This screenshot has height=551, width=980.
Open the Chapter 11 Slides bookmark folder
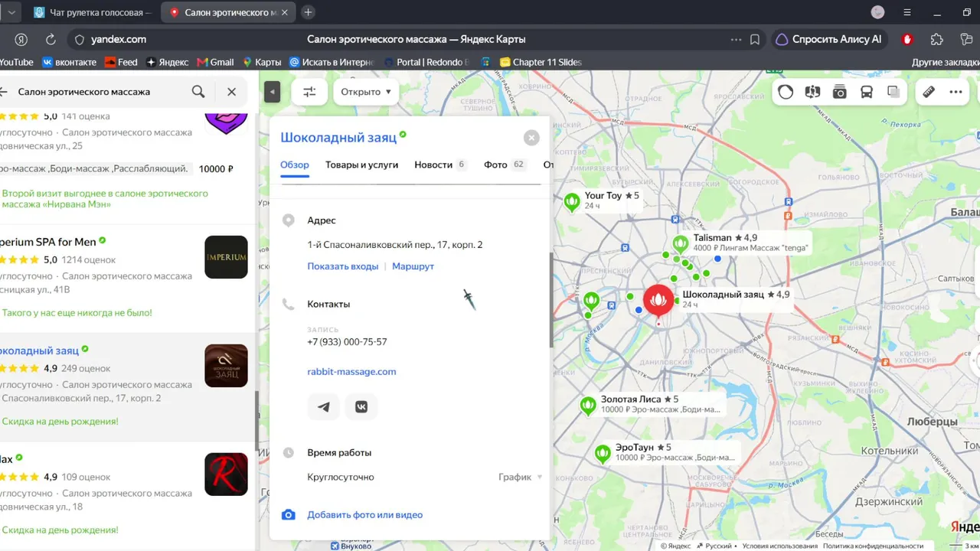point(541,62)
